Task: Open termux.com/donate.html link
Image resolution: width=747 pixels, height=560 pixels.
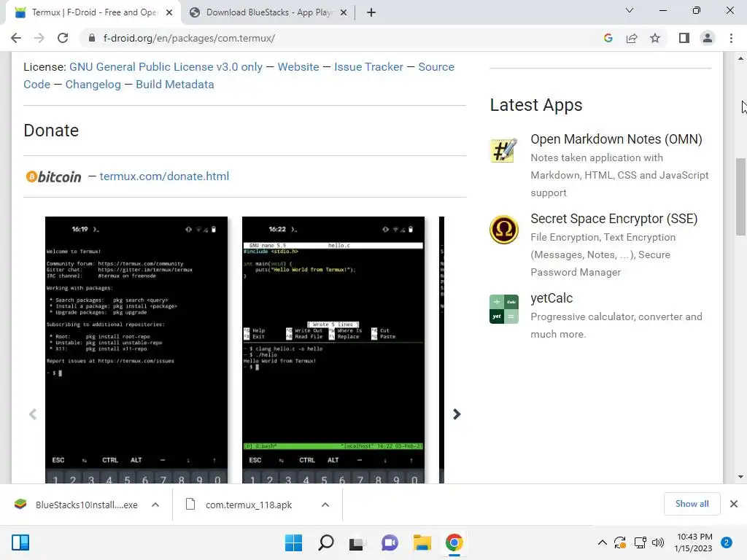Action: (164, 176)
